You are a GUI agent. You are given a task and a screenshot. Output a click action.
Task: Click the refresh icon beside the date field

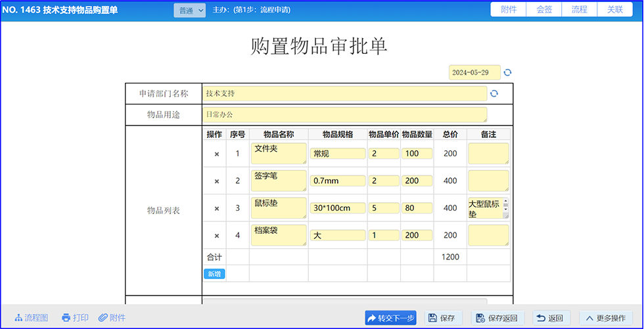(507, 73)
